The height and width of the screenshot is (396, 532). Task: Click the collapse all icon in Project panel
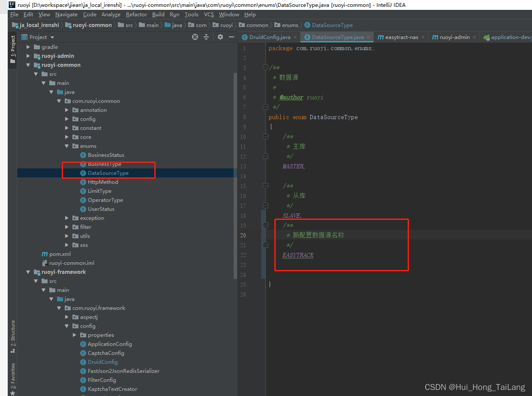[x=206, y=37]
